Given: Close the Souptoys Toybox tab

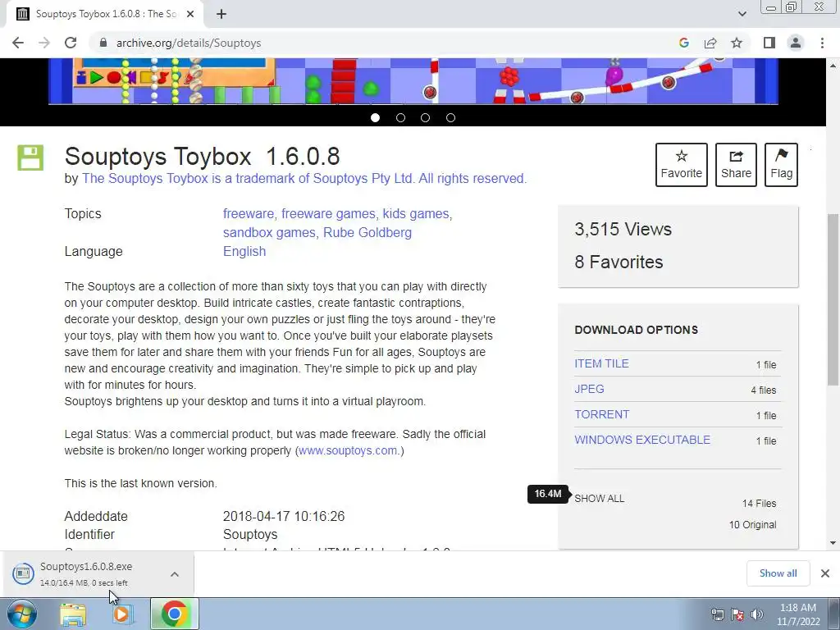Looking at the screenshot, I should [x=190, y=14].
